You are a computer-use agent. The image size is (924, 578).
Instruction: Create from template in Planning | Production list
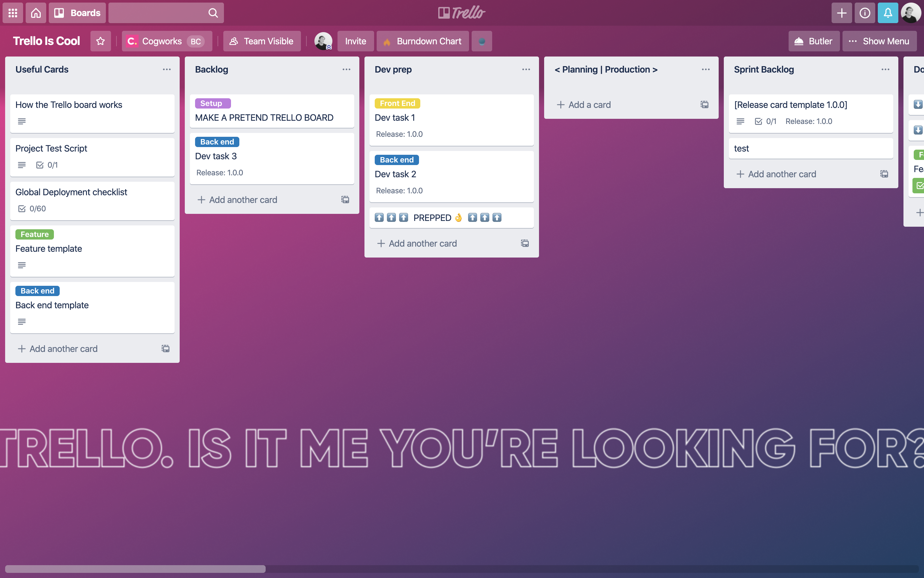tap(705, 105)
